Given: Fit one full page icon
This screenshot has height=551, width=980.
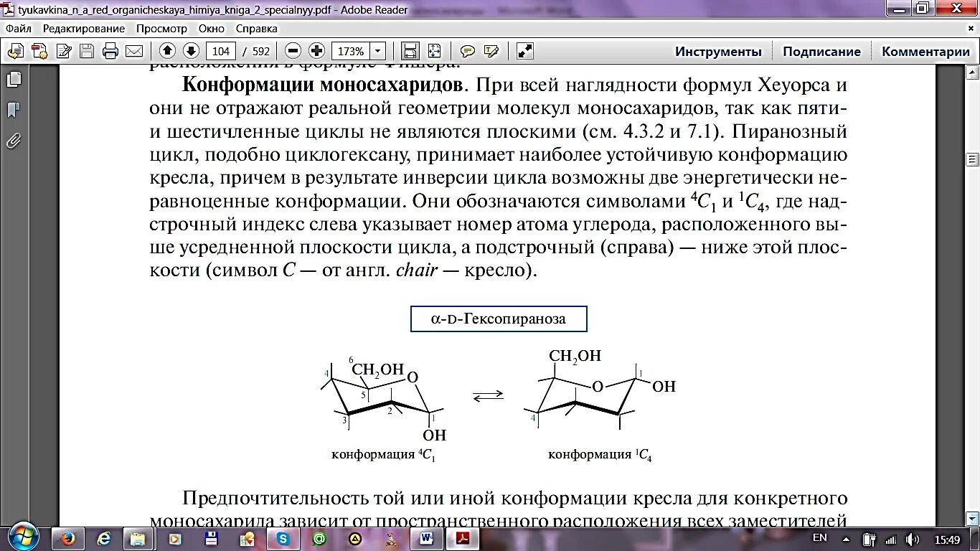Looking at the screenshot, I should (434, 51).
